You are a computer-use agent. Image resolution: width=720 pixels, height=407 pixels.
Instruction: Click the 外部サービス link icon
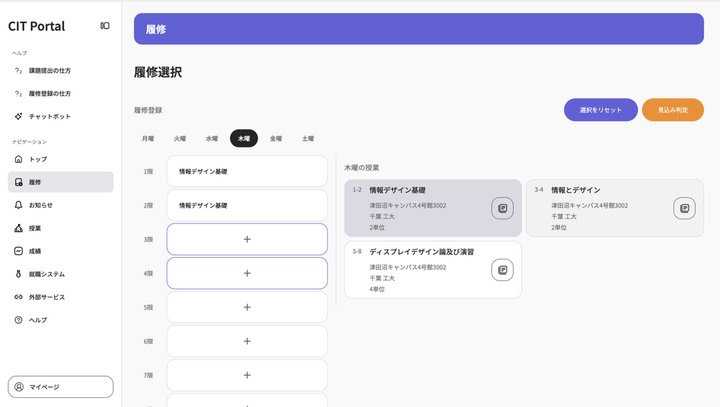(18, 297)
